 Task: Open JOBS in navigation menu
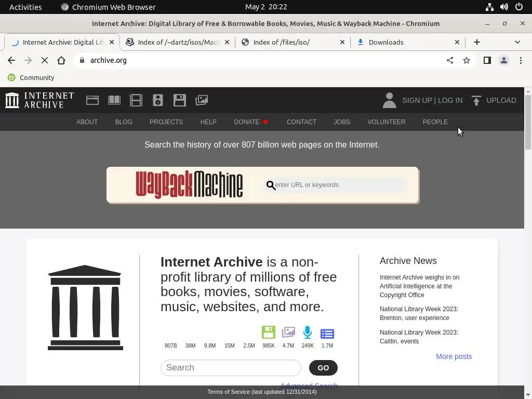(x=342, y=122)
